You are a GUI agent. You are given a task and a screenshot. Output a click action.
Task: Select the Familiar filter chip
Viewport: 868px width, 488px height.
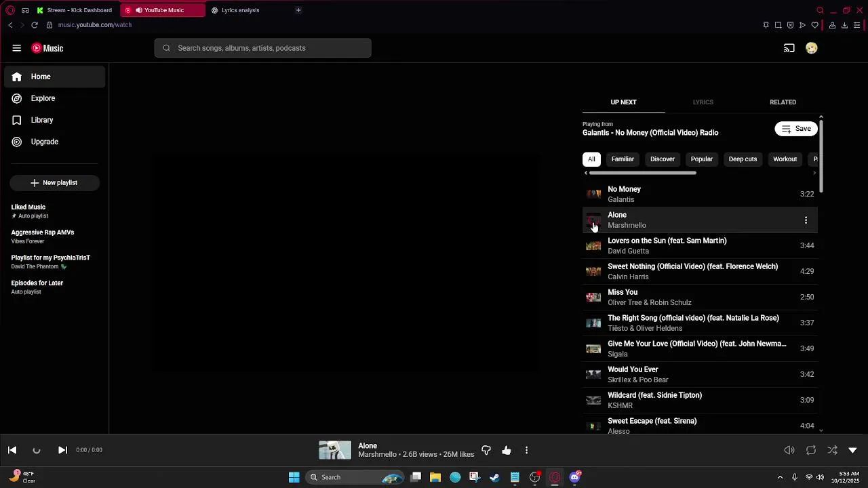tap(623, 159)
